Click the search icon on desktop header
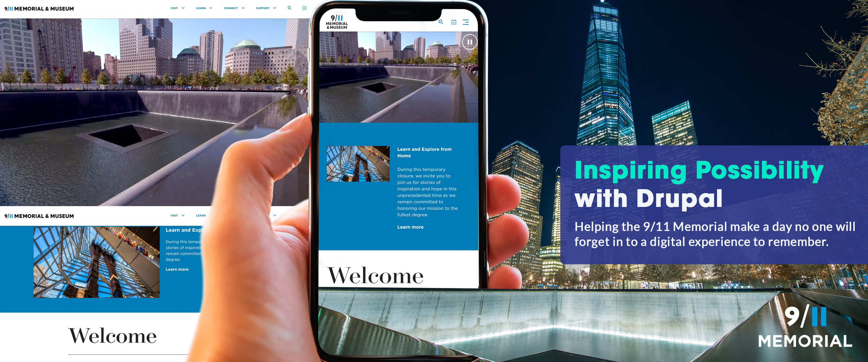Image resolution: width=868 pixels, height=362 pixels. point(290,8)
